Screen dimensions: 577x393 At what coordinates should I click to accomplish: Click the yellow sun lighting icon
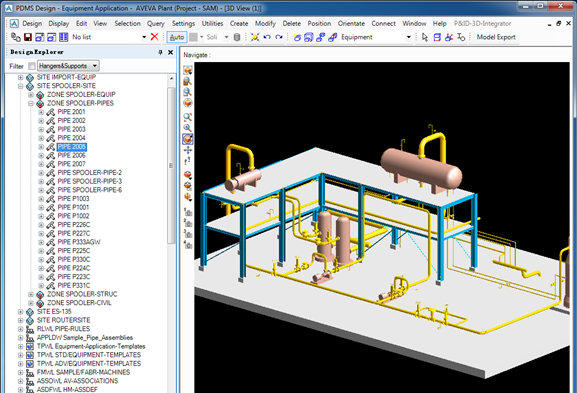[x=255, y=37]
